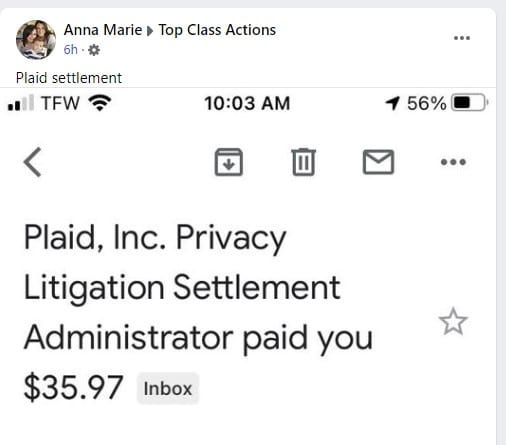
Task: Click the location arrow status icon
Action: point(392,103)
